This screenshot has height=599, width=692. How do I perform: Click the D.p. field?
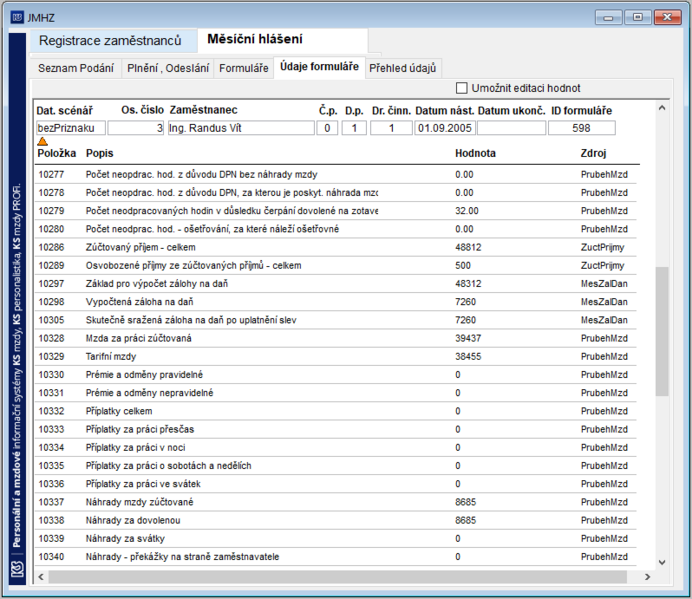click(354, 128)
